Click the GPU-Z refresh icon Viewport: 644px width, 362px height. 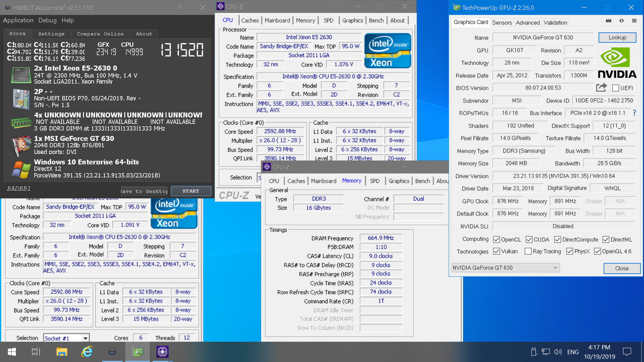click(x=621, y=21)
